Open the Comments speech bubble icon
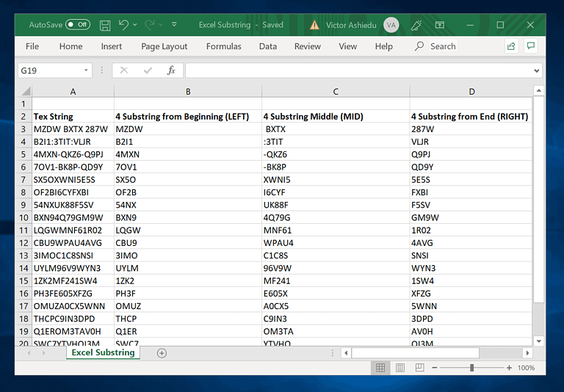Viewport: 564px width, 392px height. tap(530, 46)
